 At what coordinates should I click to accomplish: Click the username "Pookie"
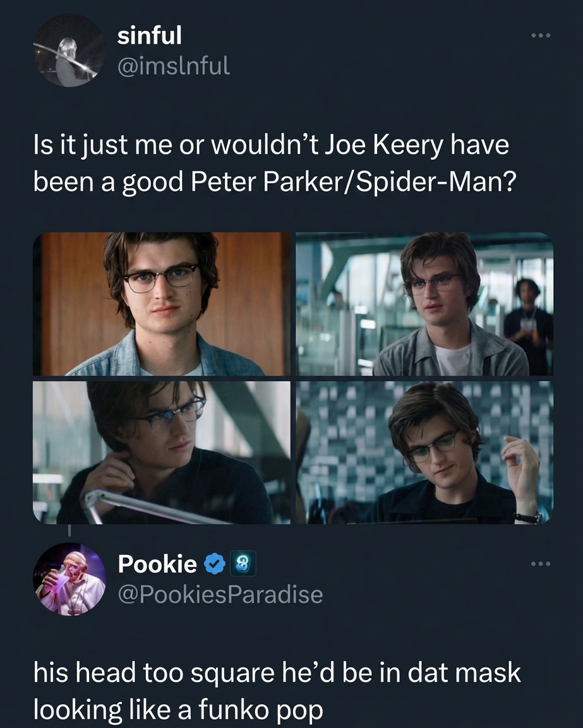tap(157, 564)
